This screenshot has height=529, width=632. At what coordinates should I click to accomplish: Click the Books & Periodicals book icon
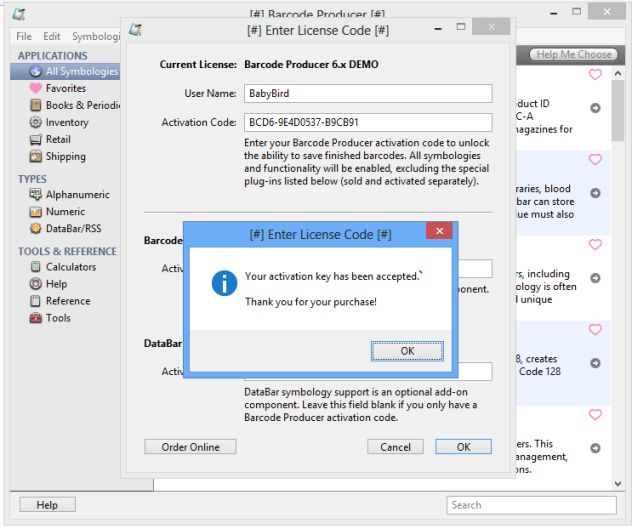tap(35, 105)
